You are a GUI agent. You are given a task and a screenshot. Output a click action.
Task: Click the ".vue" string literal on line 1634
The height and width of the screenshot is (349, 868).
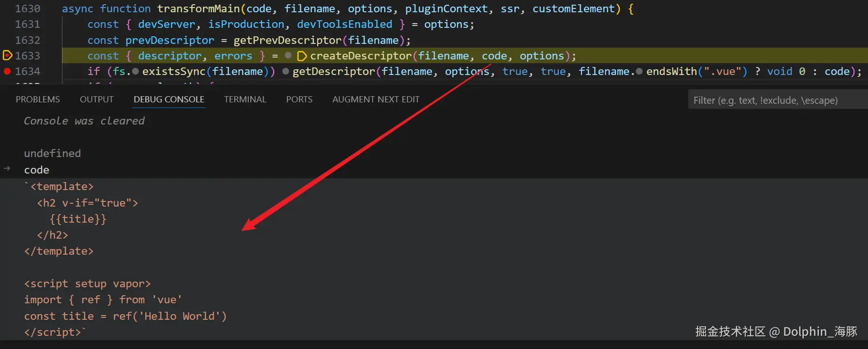(x=723, y=71)
